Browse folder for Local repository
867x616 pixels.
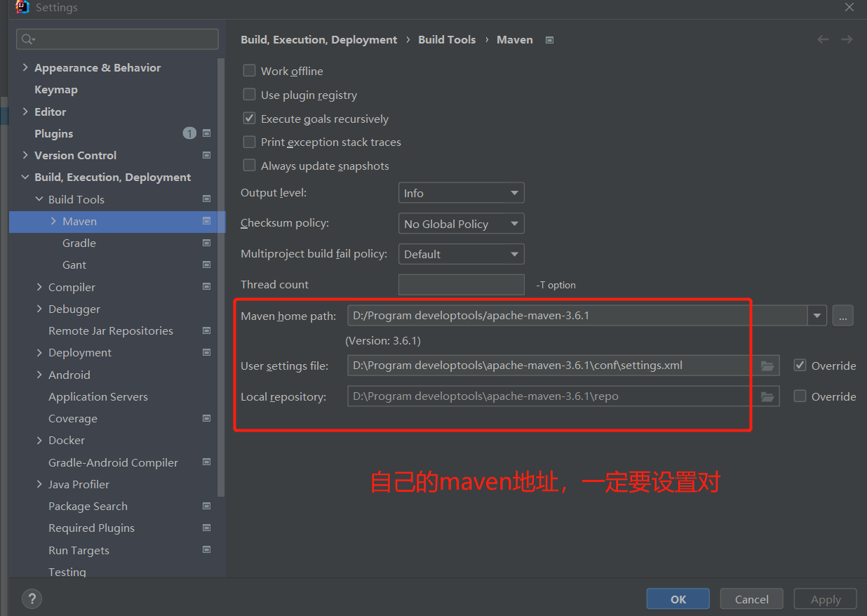(767, 396)
